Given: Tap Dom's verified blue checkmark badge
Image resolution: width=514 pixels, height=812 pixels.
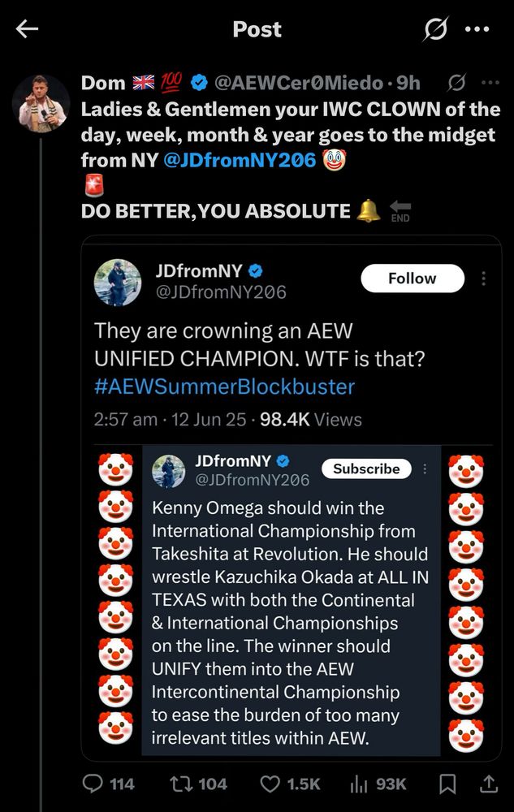Looking at the screenshot, I should tap(199, 82).
